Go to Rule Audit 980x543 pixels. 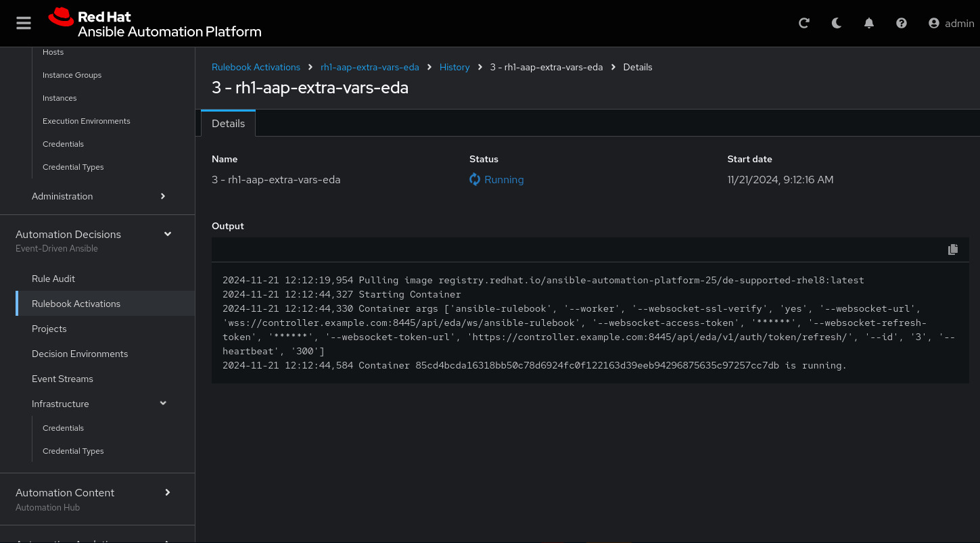[x=53, y=279]
